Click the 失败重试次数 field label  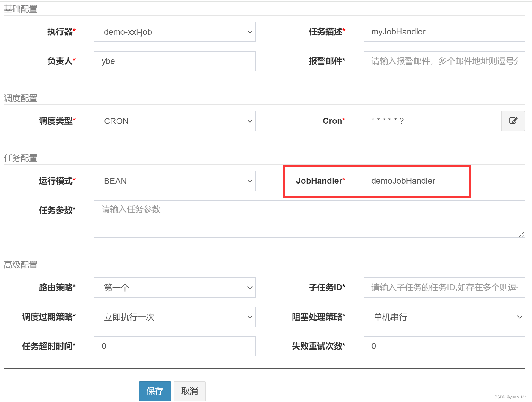[x=319, y=346]
